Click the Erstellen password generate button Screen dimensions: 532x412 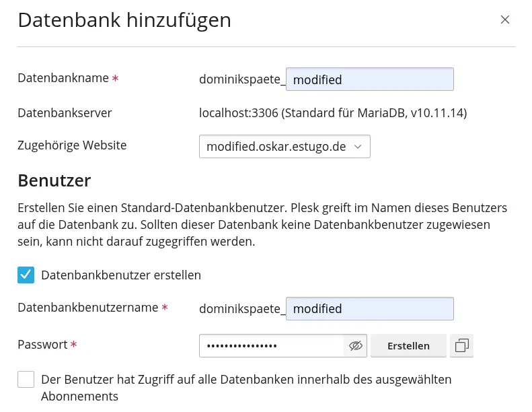pyautogui.click(x=408, y=346)
